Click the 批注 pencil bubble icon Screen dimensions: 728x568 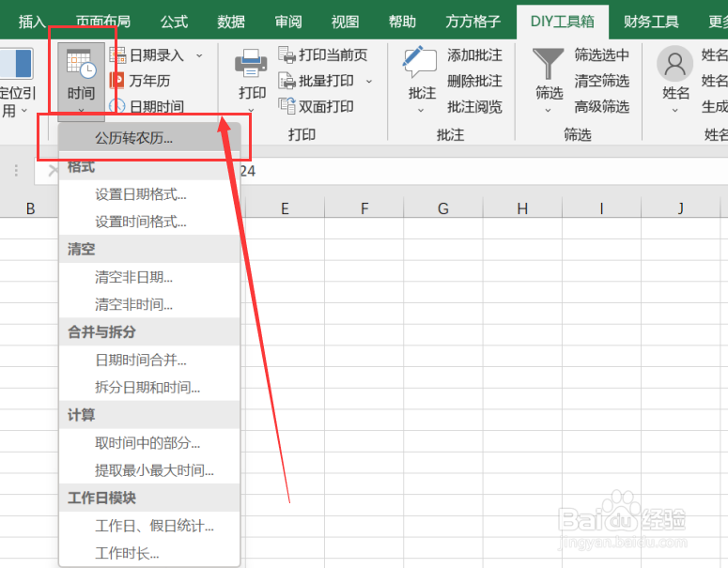[x=421, y=62]
